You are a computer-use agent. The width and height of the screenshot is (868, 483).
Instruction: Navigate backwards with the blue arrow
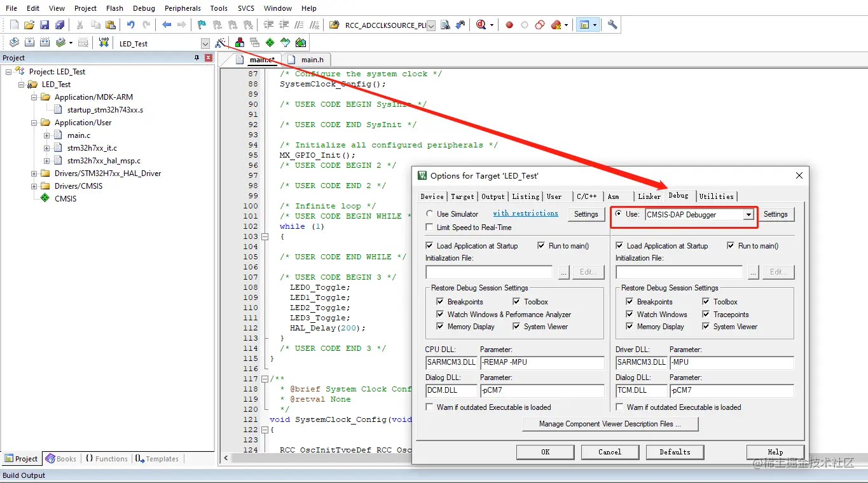click(167, 25)
